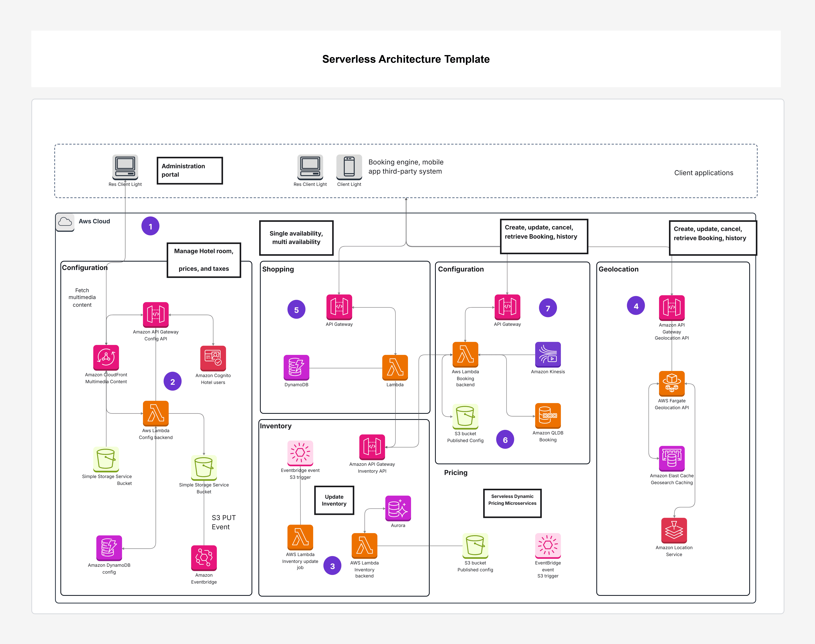Viewport: 815px width, 644px height.
Task: Click the Shopping Lambda icon
Action: (395, 367)
